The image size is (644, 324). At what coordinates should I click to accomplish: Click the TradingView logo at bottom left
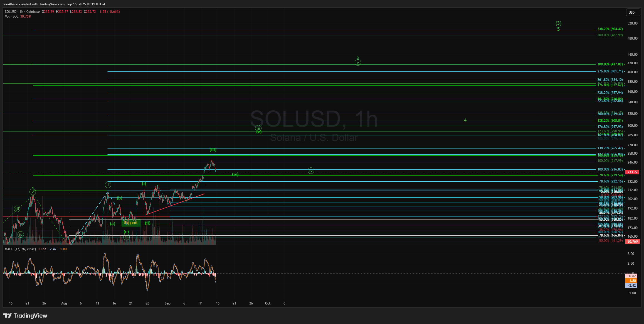point(25,316)
